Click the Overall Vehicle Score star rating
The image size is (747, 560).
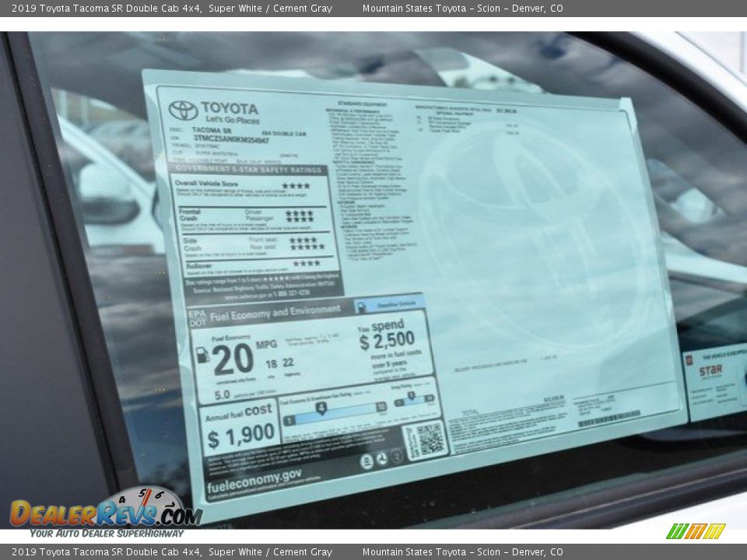coord(296,186)
